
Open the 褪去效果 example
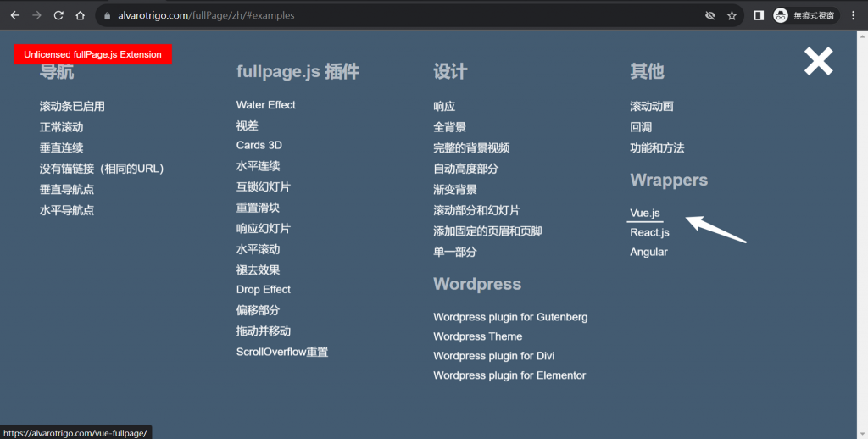(258, 270)
